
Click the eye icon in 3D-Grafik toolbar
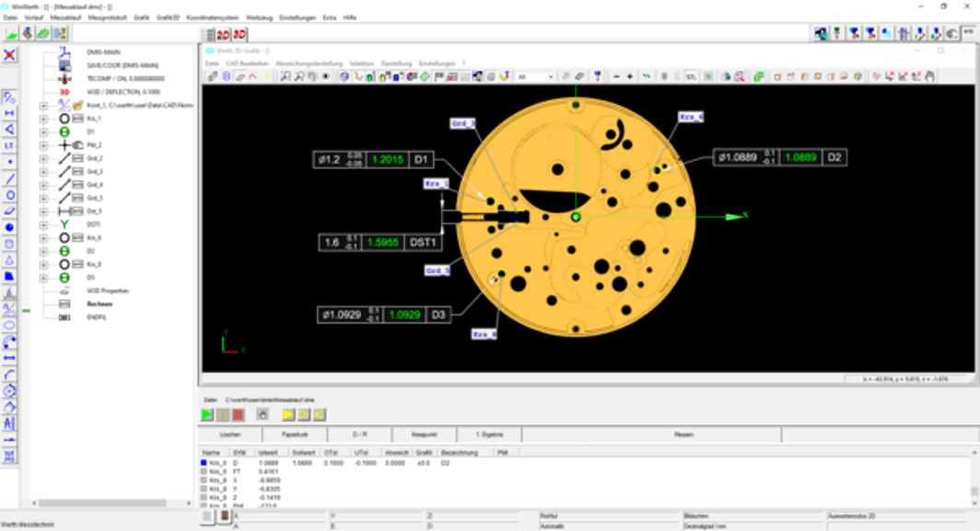point(326,76)
